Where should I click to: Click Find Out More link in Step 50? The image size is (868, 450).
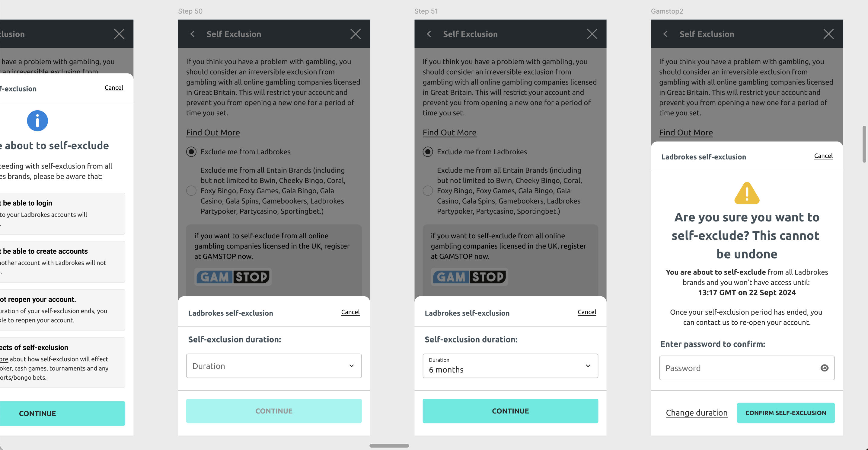point(213,132)
